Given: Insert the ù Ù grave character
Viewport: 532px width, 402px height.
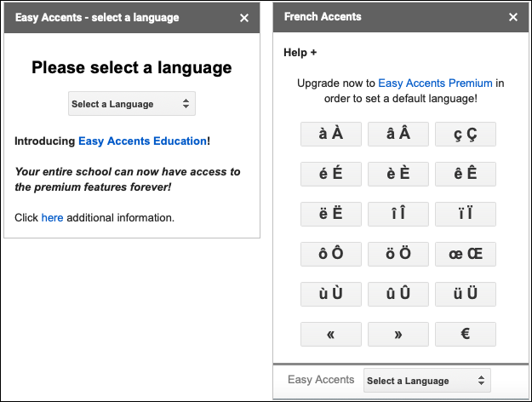Looking at the screenshot, I should (x=331, y=294).
